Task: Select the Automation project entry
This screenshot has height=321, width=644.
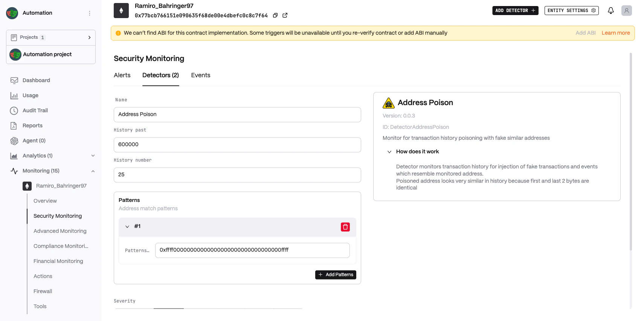Action: (x=51, y=55)
